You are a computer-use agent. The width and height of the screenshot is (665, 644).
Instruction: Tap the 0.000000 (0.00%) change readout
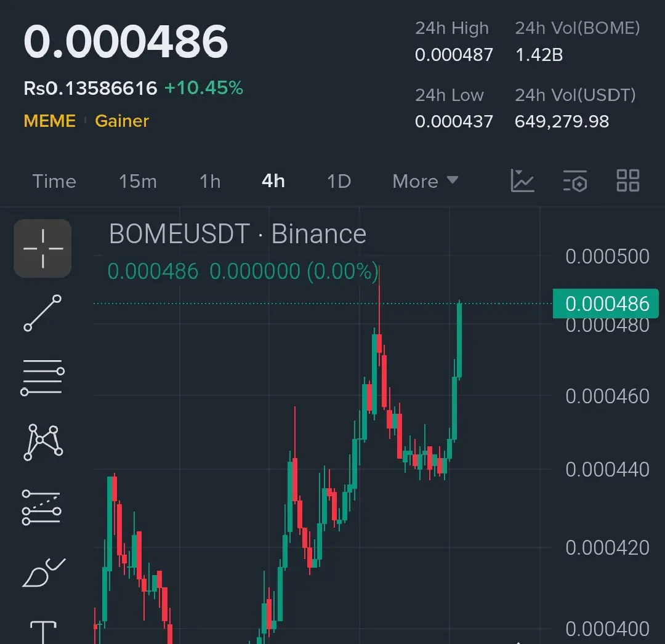tap(294, 272)
